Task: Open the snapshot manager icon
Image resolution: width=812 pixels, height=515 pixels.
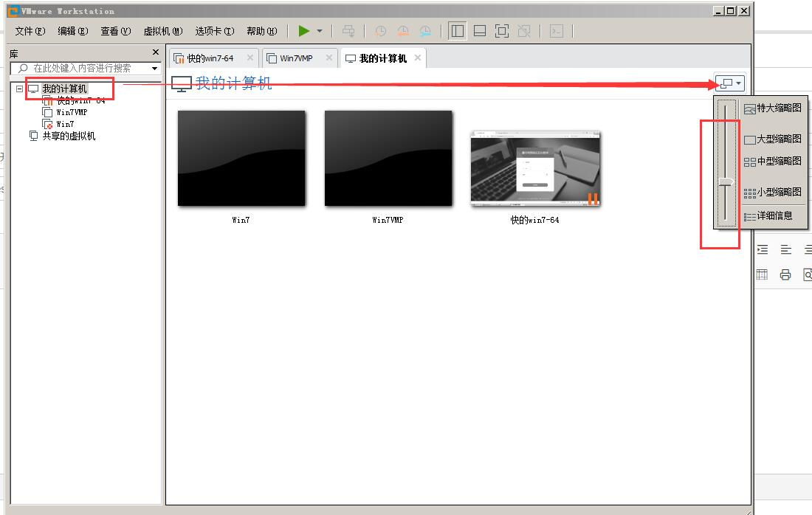Action: point(425,31)
